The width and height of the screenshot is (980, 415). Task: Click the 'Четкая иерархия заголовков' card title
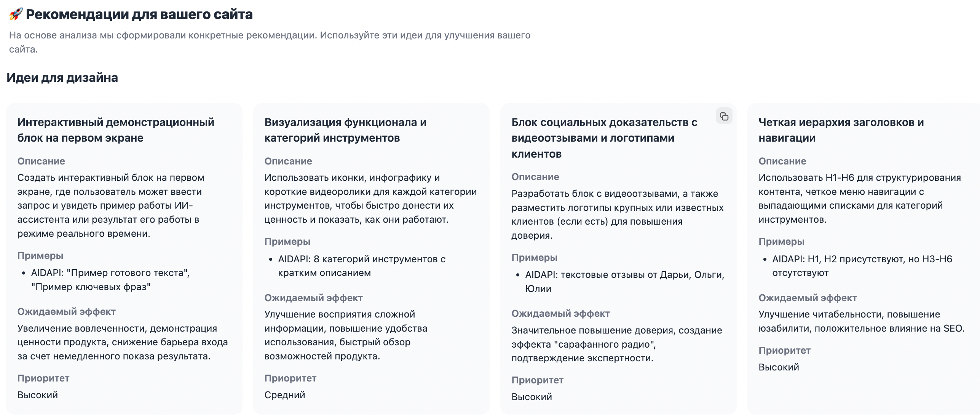coord(841,130)
